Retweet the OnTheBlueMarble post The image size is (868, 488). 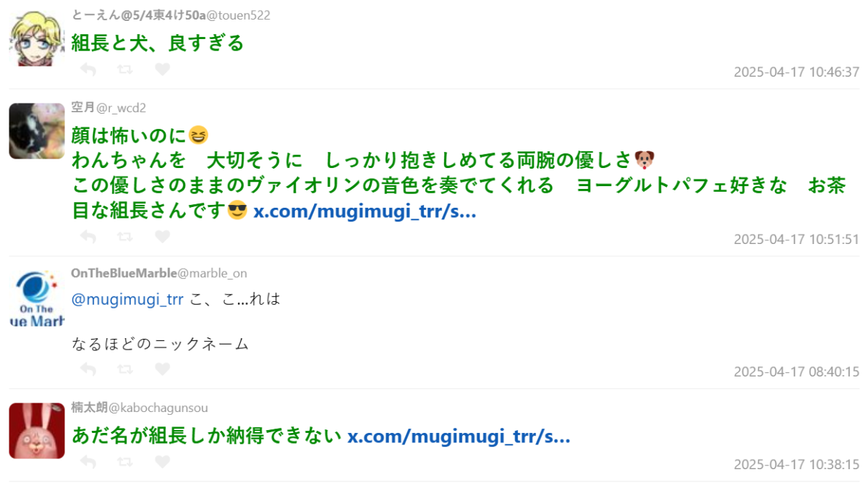coord(125,369)
